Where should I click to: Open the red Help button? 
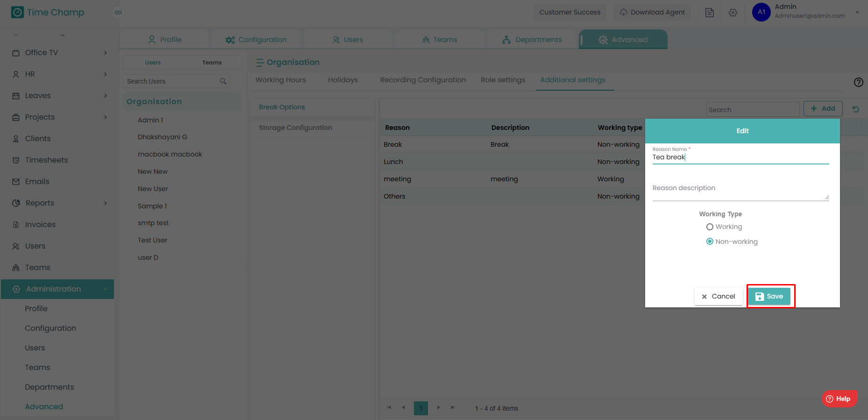pos(839,399)
